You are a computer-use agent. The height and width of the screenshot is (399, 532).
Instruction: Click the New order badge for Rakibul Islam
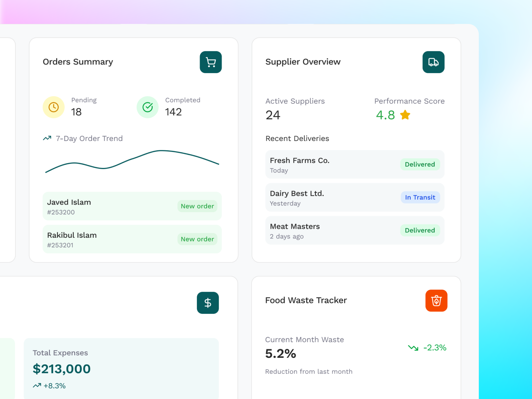197,239
